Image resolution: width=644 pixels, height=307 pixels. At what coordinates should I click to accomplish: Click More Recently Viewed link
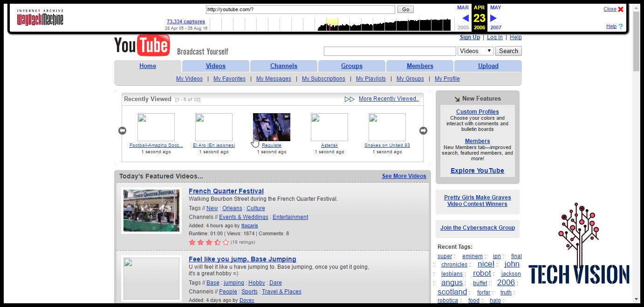click(389, 99)
